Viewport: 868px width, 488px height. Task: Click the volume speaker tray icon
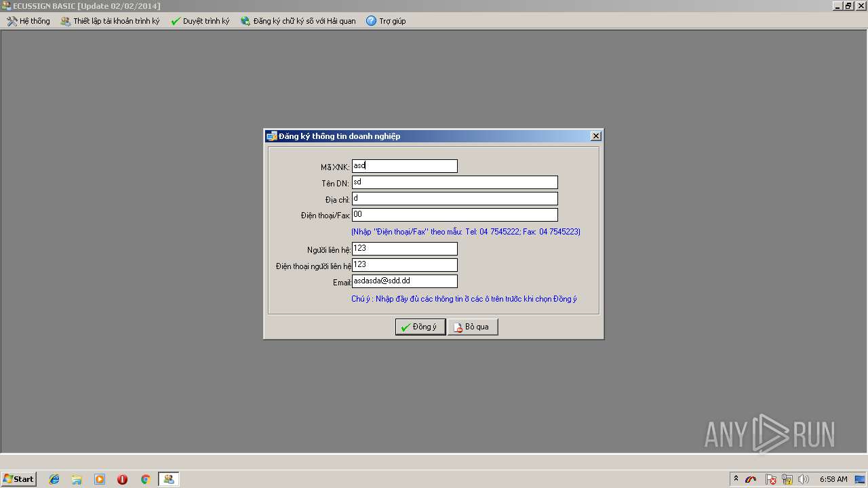coord(804,479)
